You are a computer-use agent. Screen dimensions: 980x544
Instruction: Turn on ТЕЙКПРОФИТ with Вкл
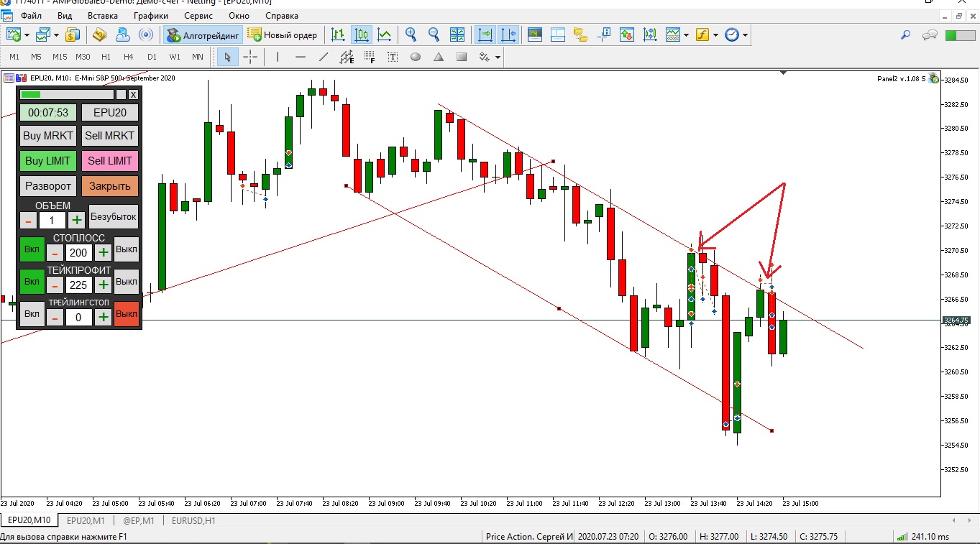coord(32,282)
